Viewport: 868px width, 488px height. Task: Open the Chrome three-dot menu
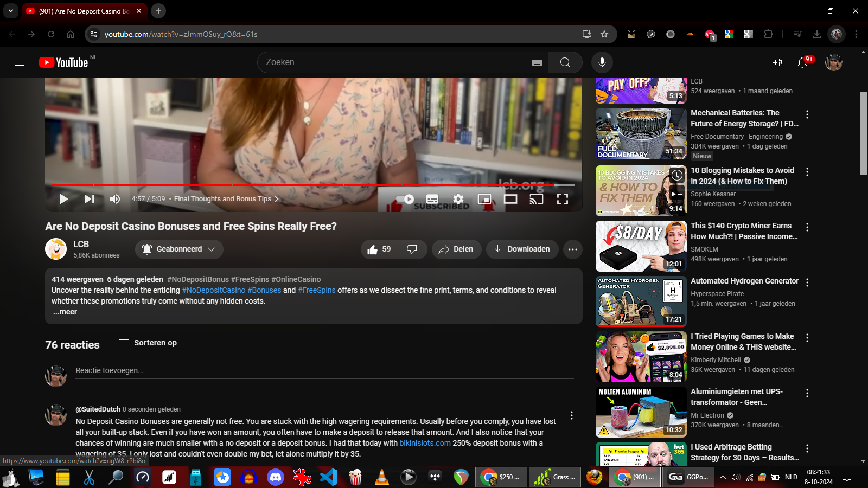coord(856,34)
